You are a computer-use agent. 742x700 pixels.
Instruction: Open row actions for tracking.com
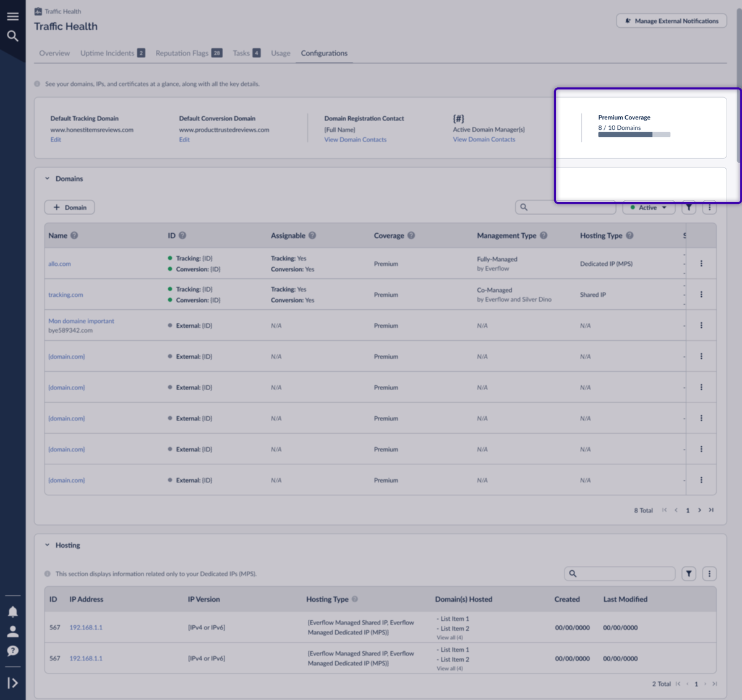(x=701, y=294)
